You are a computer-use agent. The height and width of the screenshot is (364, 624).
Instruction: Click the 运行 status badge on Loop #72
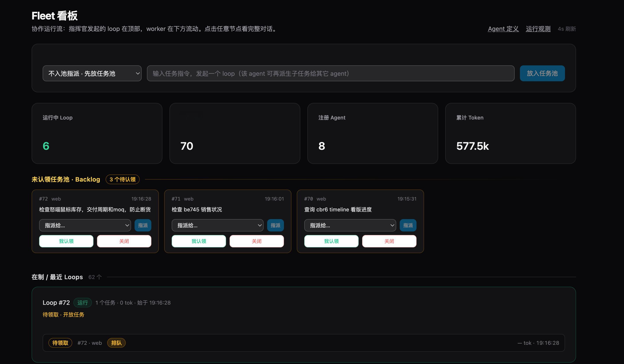point(82,303)
